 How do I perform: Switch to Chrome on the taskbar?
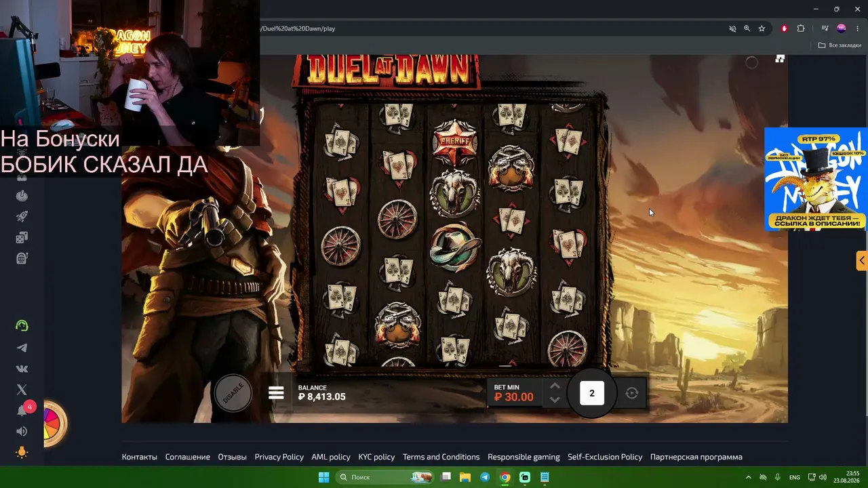[505, 477]
